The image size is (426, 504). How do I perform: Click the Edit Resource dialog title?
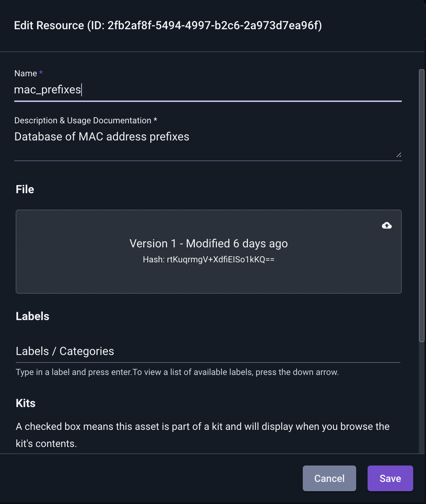click(x=168, y=26)
